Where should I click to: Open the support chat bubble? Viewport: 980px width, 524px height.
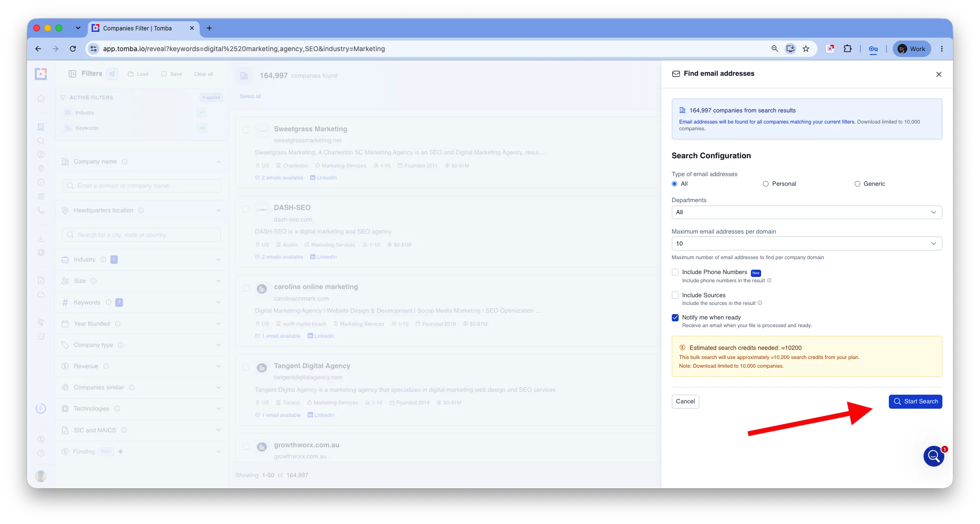coord(934,455)
